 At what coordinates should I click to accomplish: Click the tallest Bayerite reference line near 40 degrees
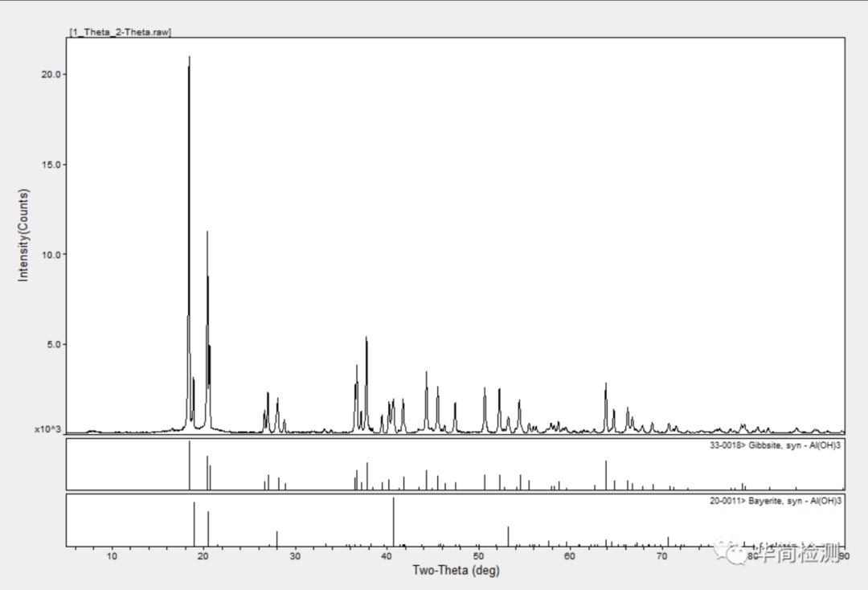(394, 522)
